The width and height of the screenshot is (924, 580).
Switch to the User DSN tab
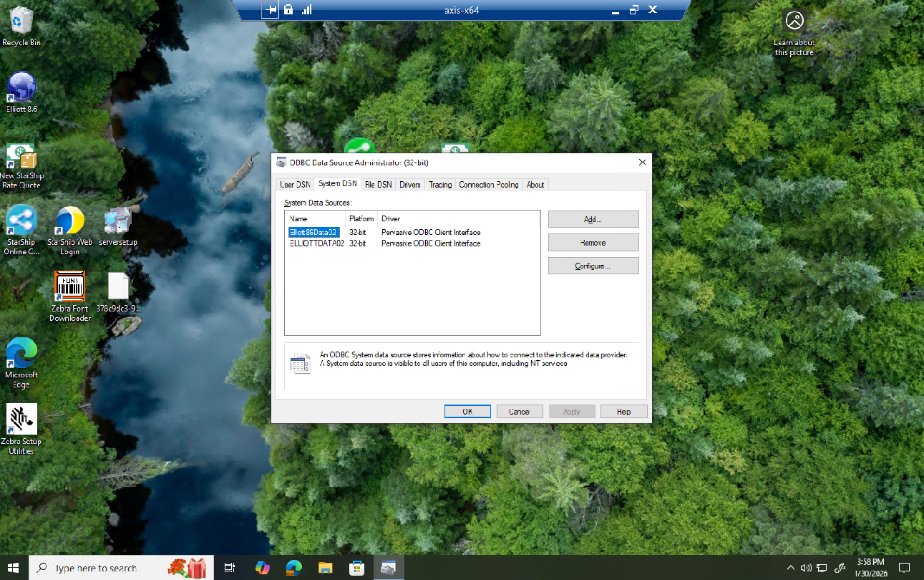pyautogui.click(x=295, y=185)
